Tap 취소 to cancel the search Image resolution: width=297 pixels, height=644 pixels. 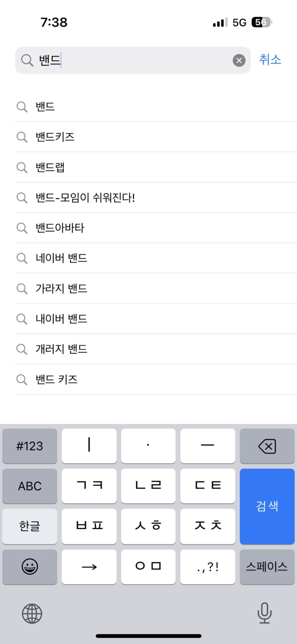pos(270,60)
